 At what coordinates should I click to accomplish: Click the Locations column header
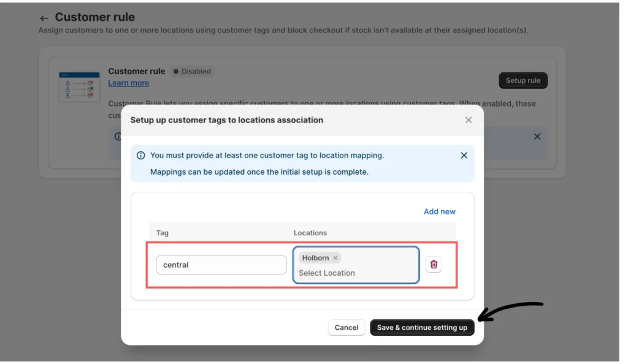pyautogui.click(x=310, y=233)
